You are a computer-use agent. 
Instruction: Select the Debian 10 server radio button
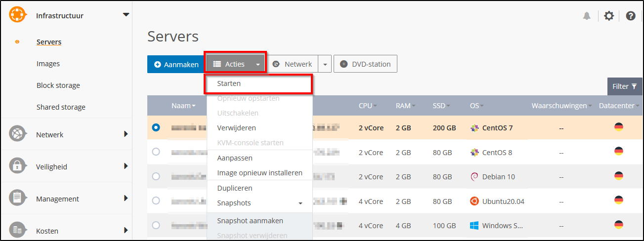point(156,176)
